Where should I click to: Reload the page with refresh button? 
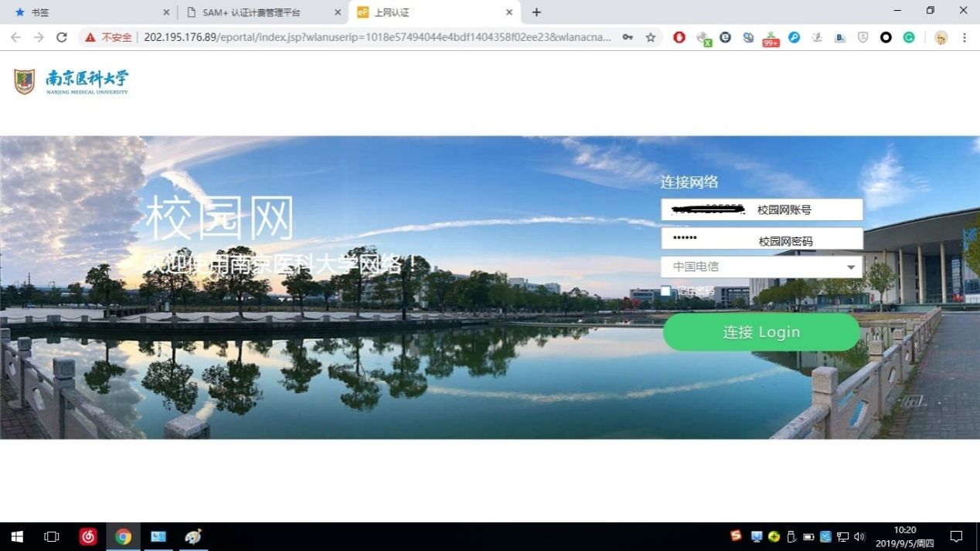pos(62,37)
